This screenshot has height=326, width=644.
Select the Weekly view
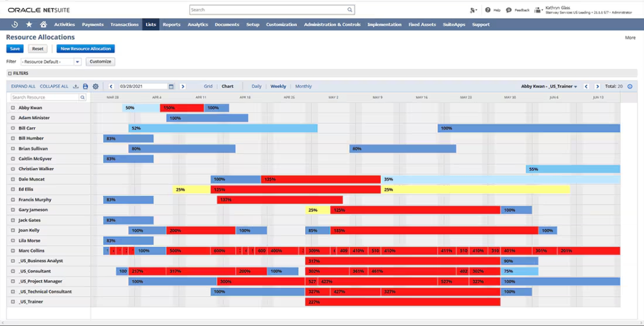coord(278,86)
